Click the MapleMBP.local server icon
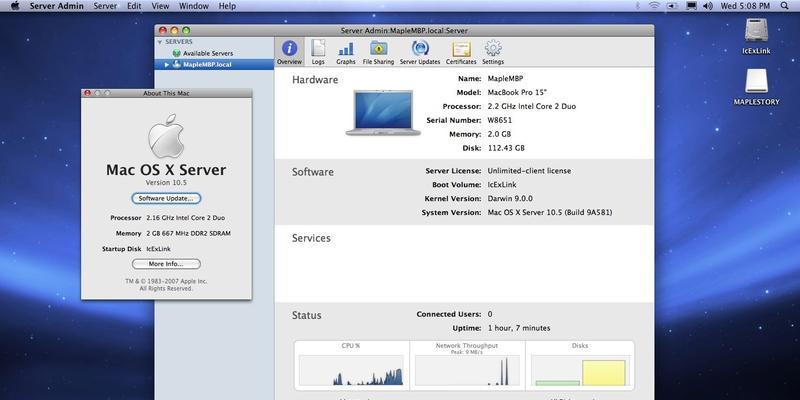Screen dimensions: 800x400 177,64
